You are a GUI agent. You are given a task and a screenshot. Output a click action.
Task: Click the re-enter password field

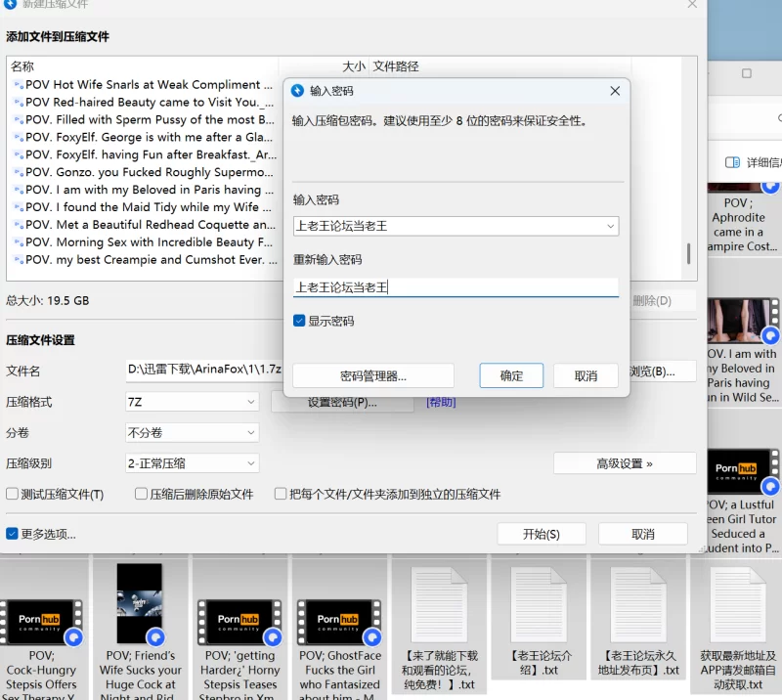(x=456, y=286)
